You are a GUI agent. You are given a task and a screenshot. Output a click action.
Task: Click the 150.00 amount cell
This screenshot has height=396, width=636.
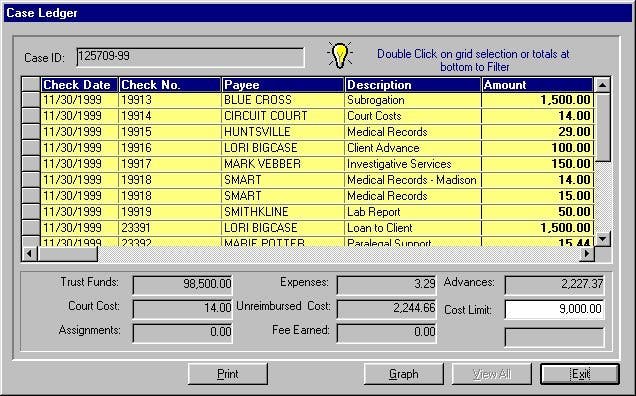pos(537,164)
